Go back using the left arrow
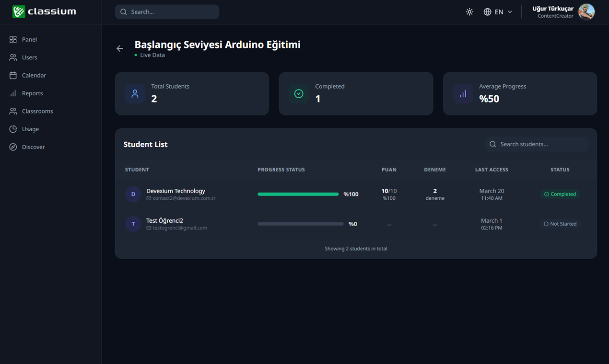 (x=120, y=48)
